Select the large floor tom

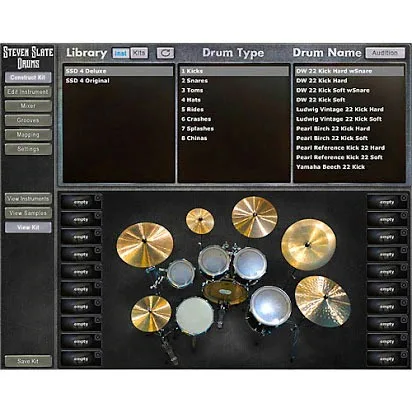[x=271, y=306]
